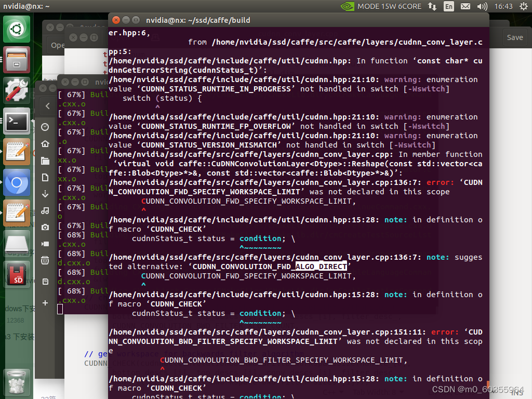Select Pictures camera icon in Files sidebar
532x399 pixels.
click(x=45, y=228)
